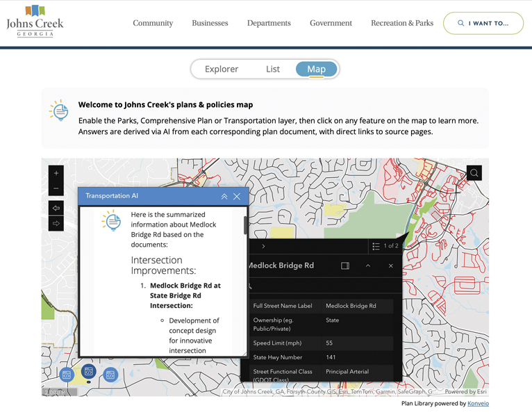This screenshot has height=417, width=532.
Task: Click the leftmost round widget icon at map bottom
Action: click(x=67, y=375)
